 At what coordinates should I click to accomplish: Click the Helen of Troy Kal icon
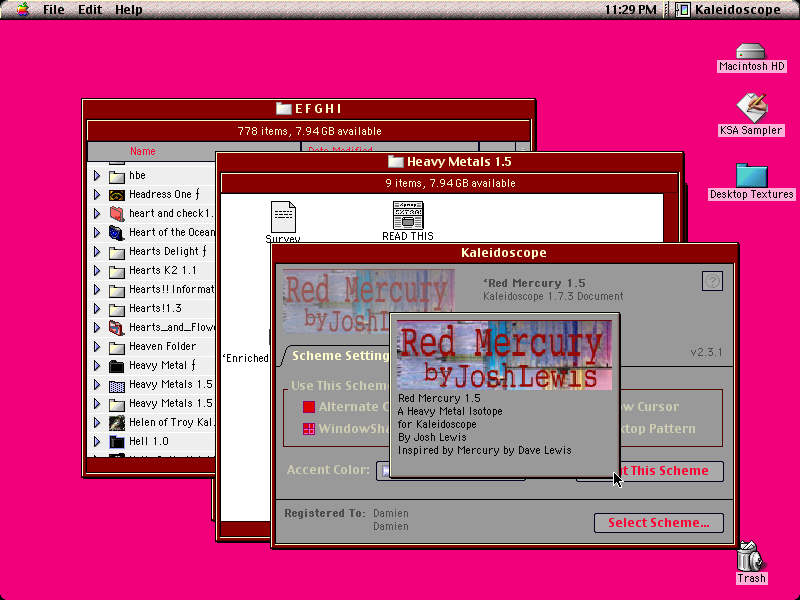tap(117, 422)
